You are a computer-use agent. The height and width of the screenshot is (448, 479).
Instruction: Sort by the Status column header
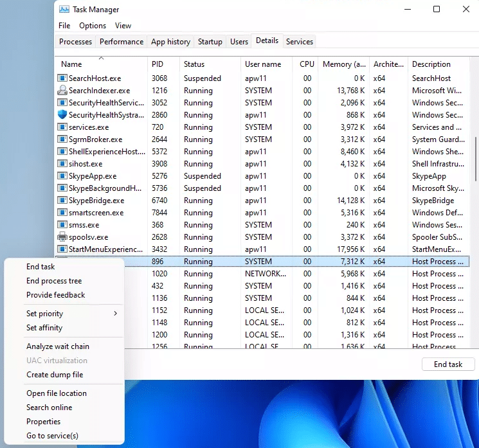coord(210,64)
